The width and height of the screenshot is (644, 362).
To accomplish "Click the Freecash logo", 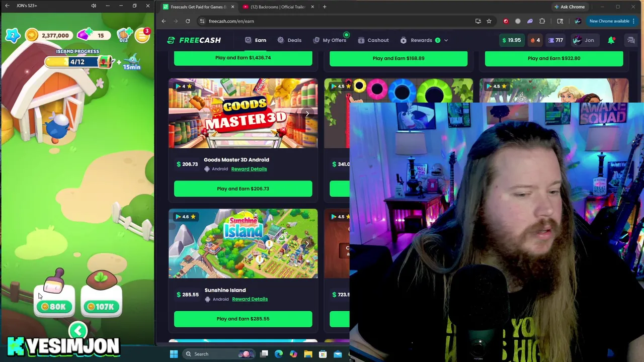I will (194, 40).
